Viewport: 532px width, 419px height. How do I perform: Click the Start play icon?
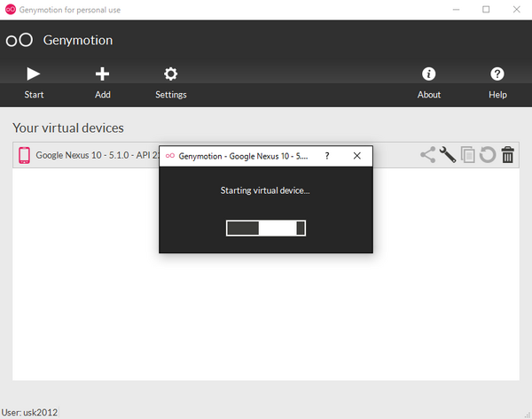click(34, 74)
